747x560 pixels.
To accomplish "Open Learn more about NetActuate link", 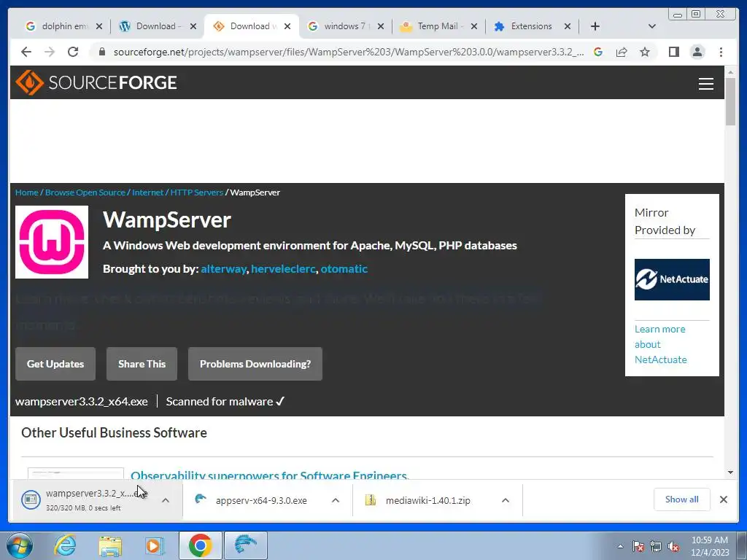I will tap(661, 344).
